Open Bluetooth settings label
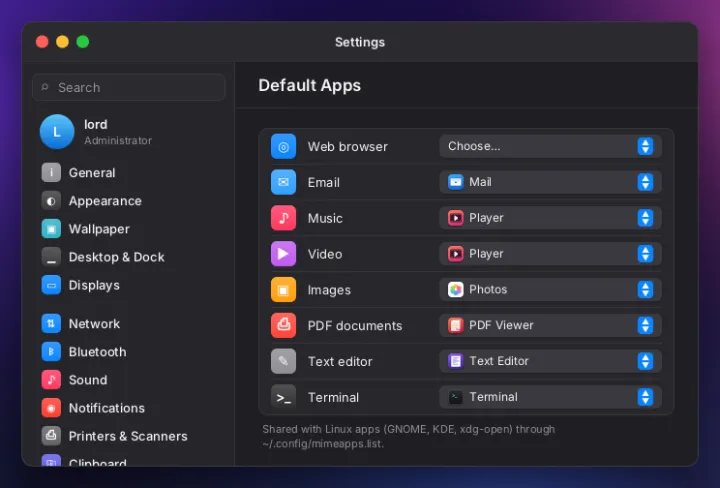 pyautogui.click(x=97, y=352)
